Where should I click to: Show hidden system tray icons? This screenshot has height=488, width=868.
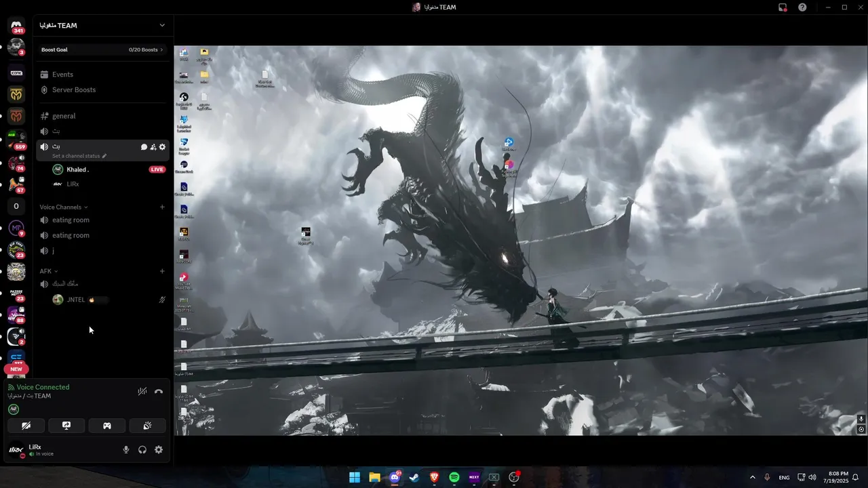click(x=752, y=477)
